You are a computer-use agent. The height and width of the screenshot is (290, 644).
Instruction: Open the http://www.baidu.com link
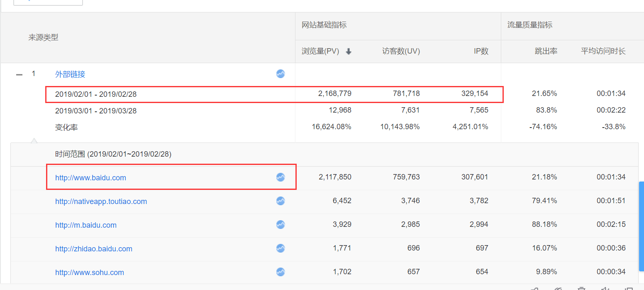tap(90, 178)
